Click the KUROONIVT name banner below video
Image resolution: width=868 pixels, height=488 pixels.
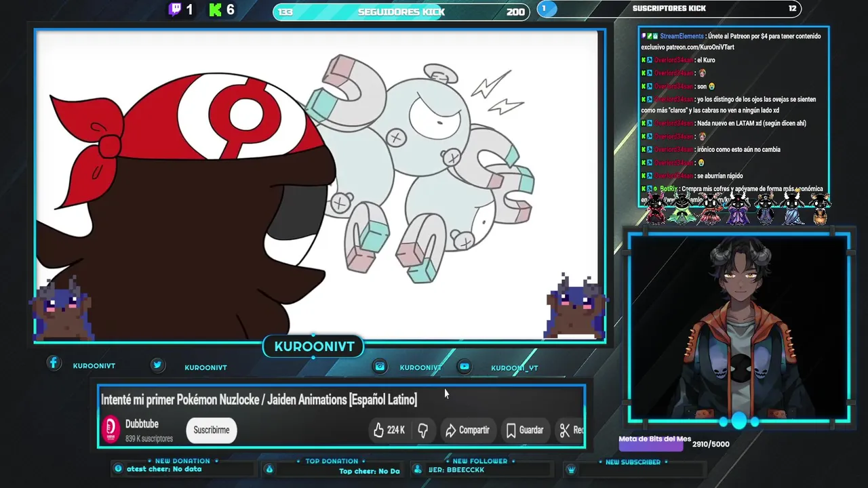coord(314,346)
